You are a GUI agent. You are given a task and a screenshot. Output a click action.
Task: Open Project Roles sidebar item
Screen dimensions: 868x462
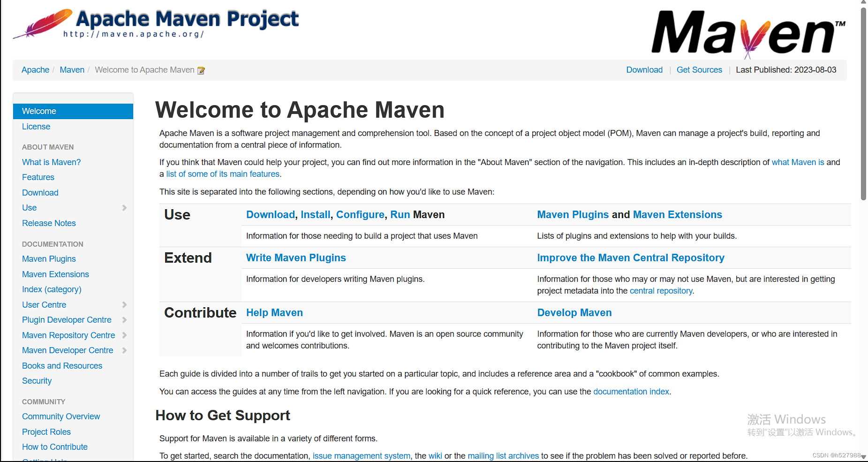point(46,432)
